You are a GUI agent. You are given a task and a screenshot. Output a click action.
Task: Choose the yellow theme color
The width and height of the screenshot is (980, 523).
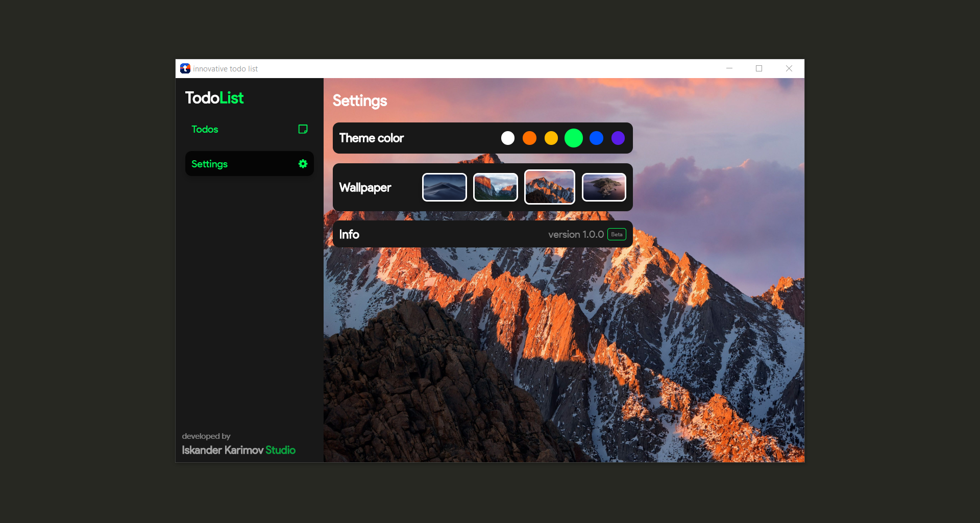coord(551,138)
